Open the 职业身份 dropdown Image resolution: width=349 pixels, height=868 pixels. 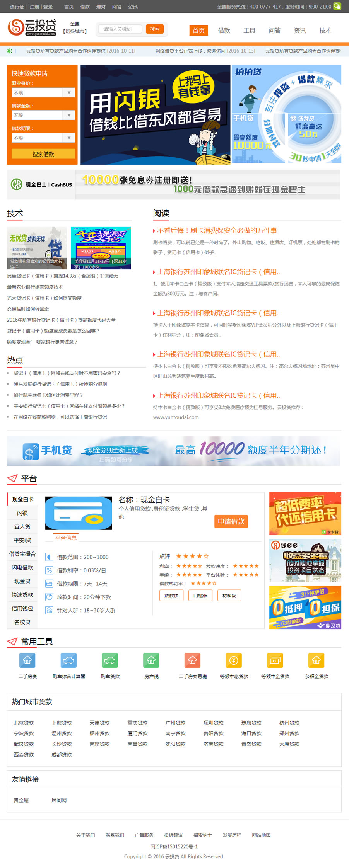[43, 93]
